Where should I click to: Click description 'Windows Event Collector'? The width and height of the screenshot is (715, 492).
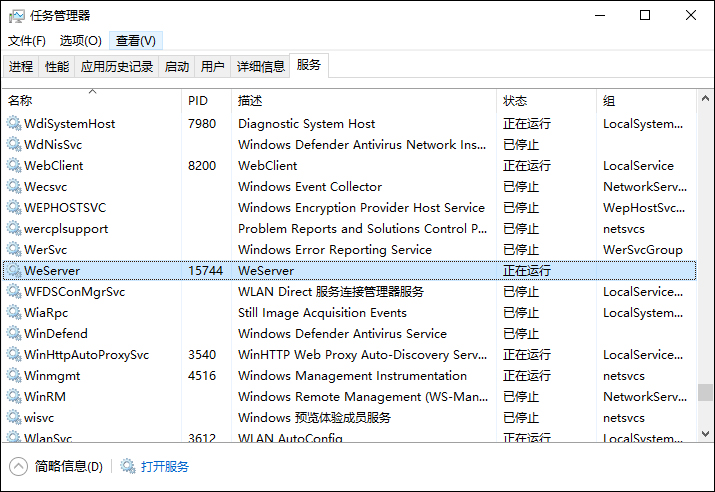[x=310, y=186]
